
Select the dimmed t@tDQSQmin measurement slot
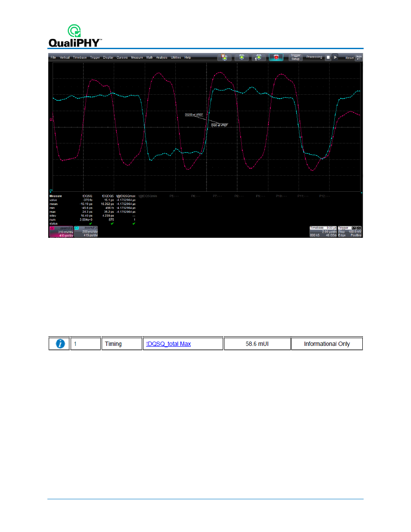click(148, 196)
